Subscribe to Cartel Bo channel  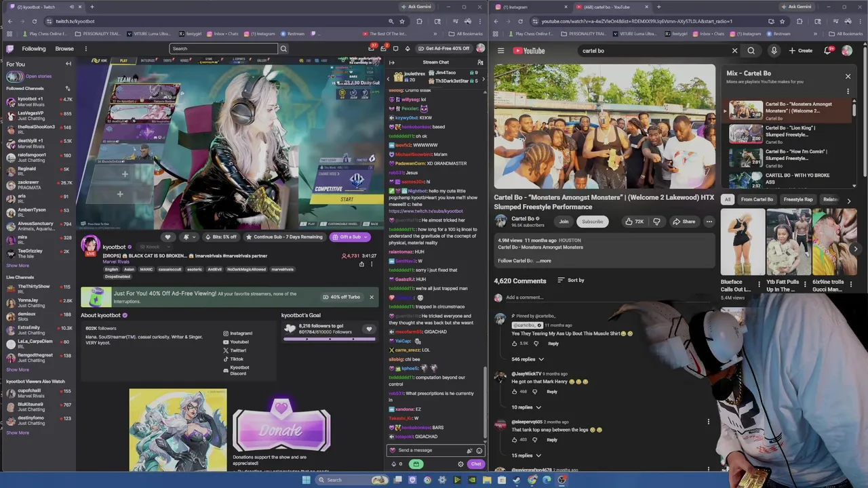(x=592, y=222)
